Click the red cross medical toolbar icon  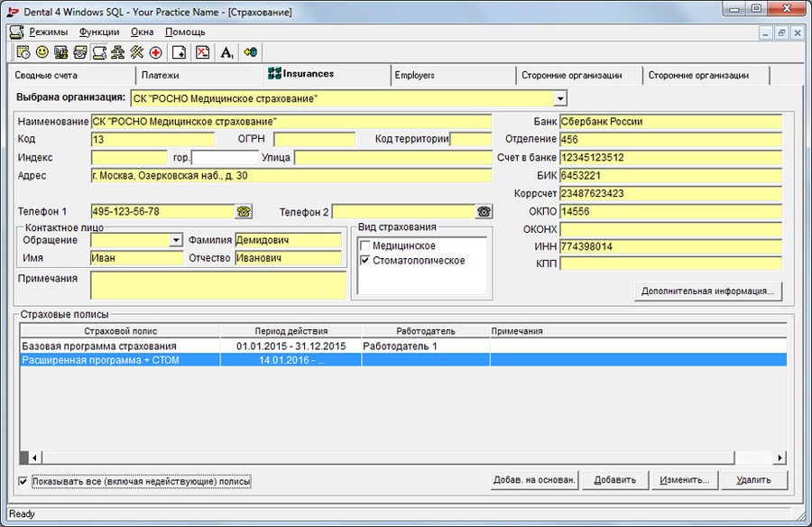(x=156, y=52)
